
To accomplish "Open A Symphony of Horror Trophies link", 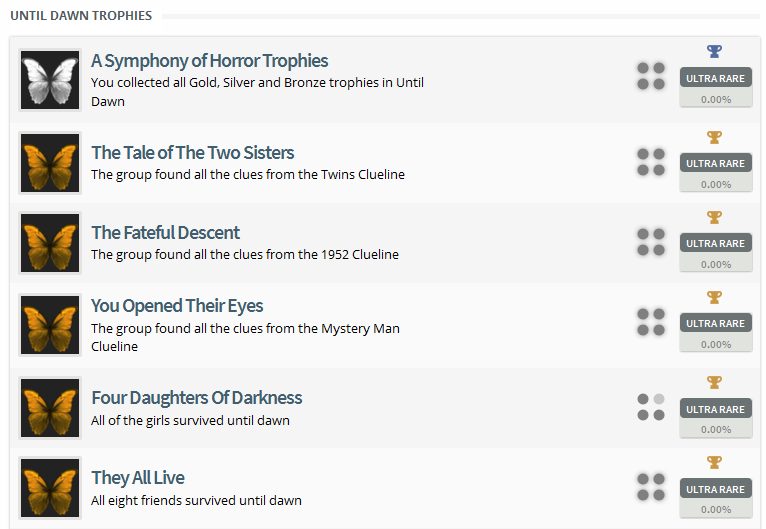I will [x=209, y=61].
